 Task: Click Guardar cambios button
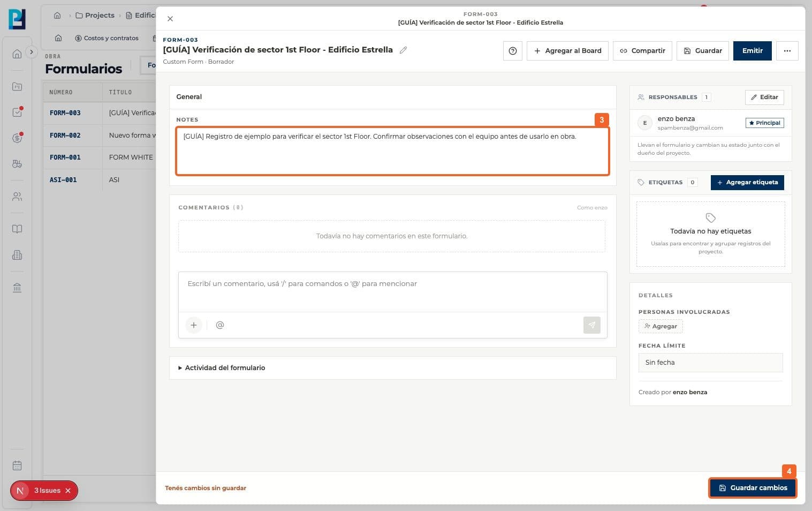[x=753, y=488]
